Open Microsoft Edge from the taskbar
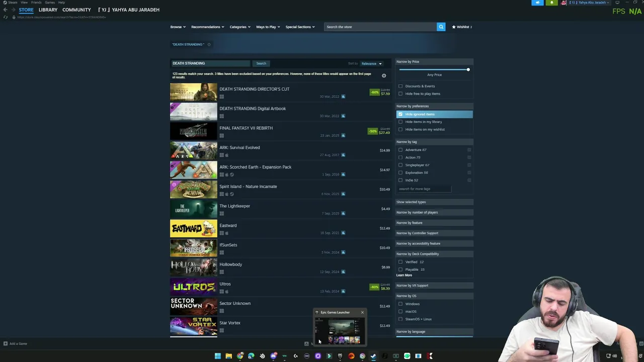The image size is (644, 362). click(251, 356)
